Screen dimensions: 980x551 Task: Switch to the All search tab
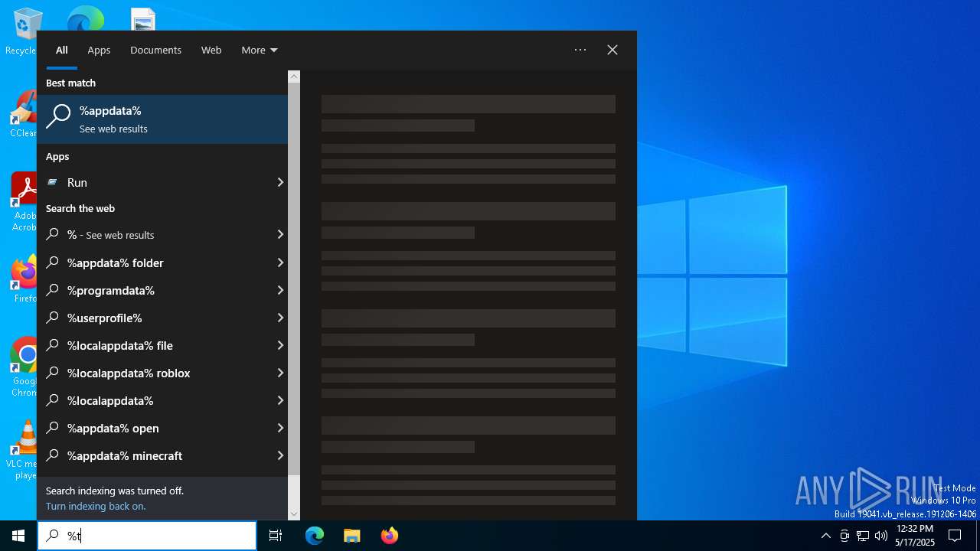coord(62,50)
